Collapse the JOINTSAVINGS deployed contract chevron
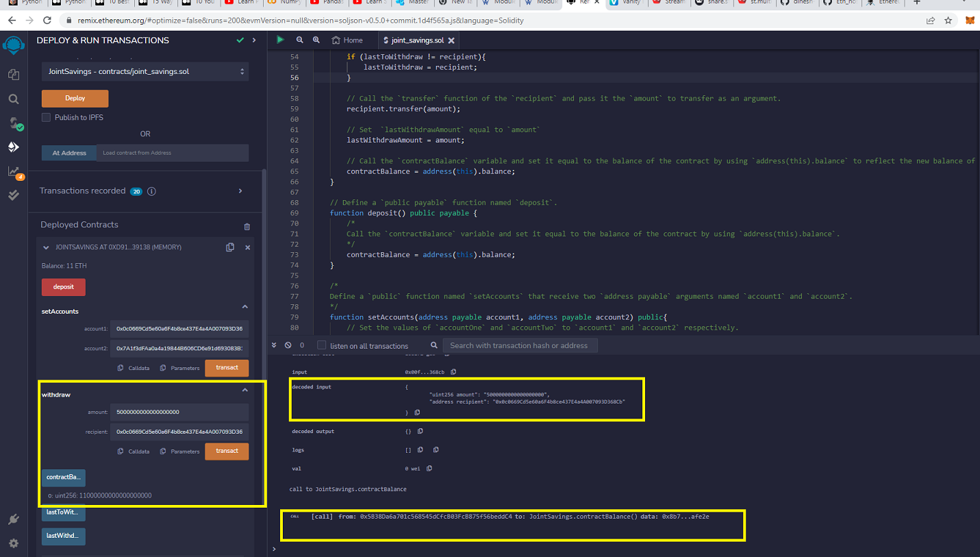Viewport: 980px width, 557px height. pos(46,247)
